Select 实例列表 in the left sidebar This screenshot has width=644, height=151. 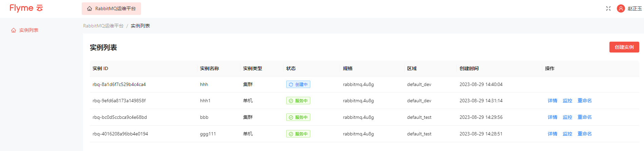28,30
